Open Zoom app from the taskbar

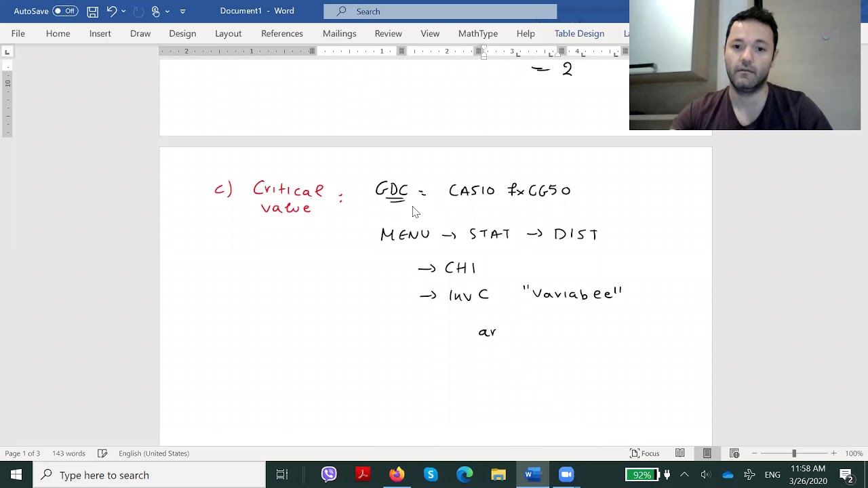[566, 475]
